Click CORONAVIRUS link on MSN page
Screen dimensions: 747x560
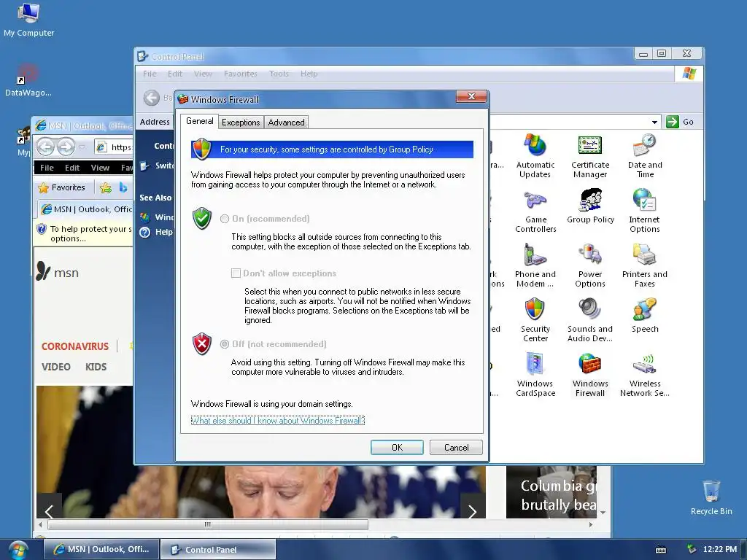[75, 346]
